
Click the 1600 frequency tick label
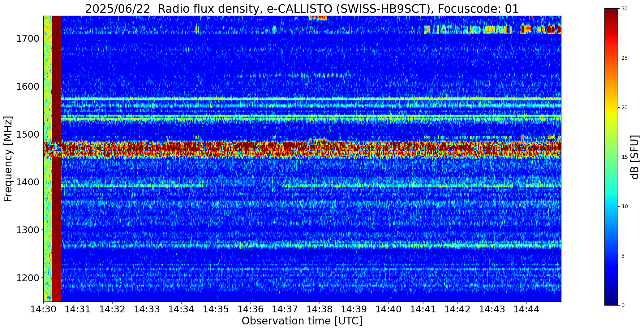point(28,86)
